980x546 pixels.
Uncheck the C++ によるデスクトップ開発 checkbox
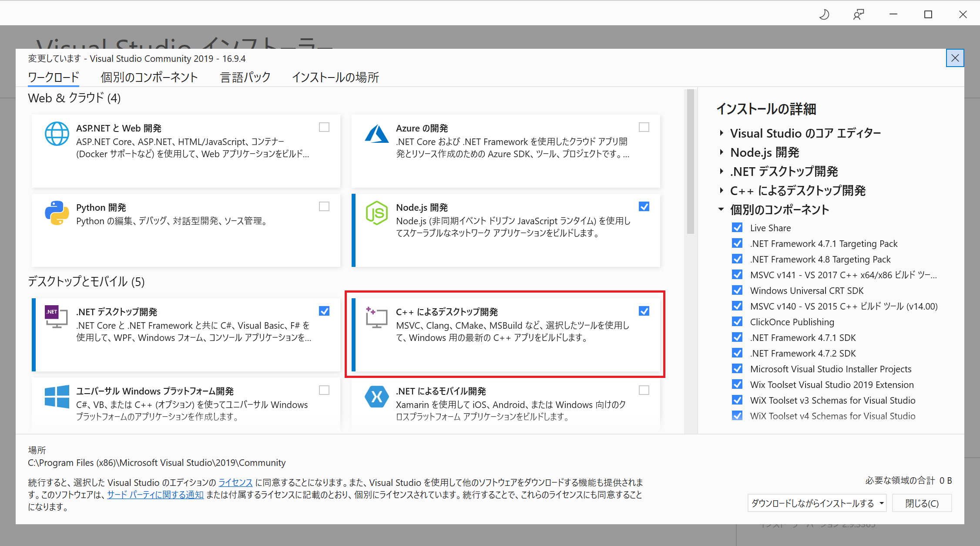coord(644,311)
